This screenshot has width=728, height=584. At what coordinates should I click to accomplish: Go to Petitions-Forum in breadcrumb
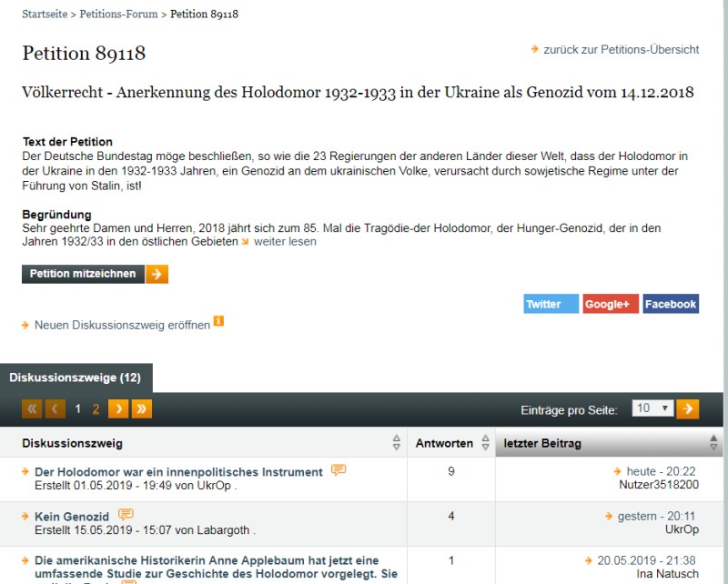119,15
